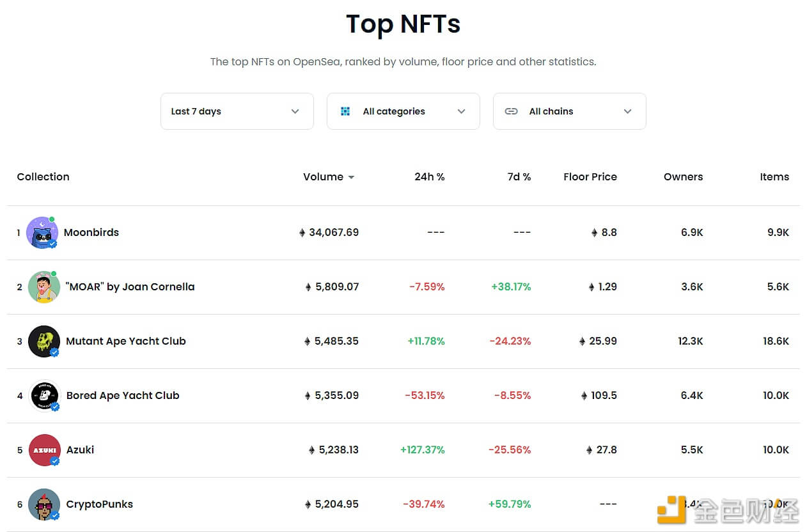Click the 12.3K owners value
Viewport: 807px width, 532px height.
(x=691, y=341)
